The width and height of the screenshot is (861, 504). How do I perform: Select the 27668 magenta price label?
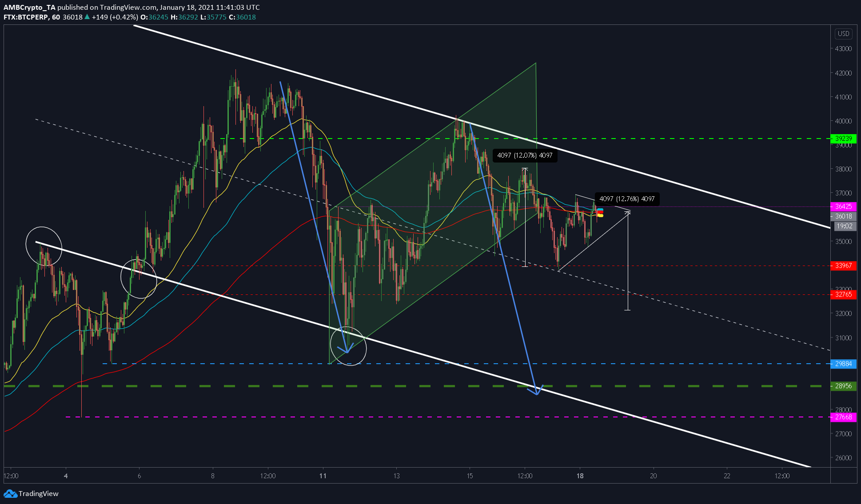click(843, 417)
